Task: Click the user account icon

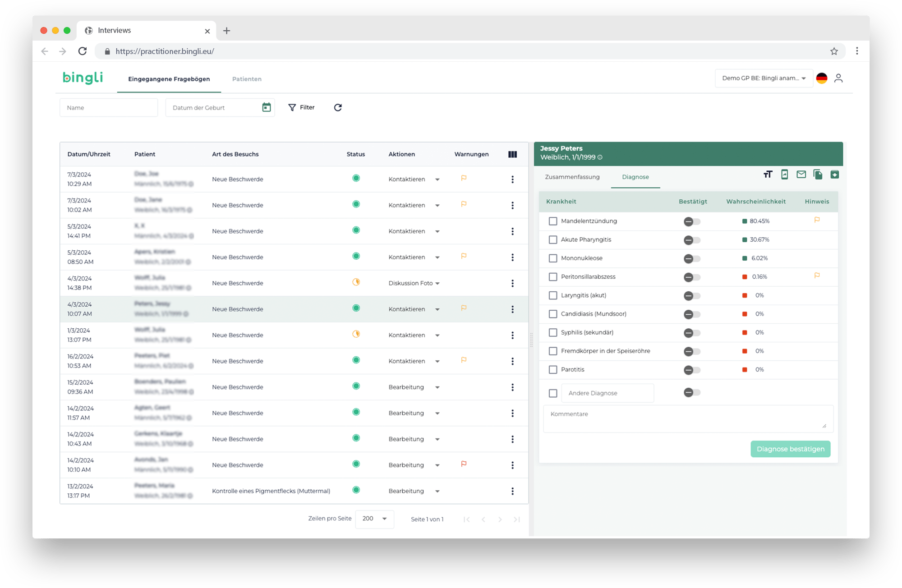Action: (838, 78)
